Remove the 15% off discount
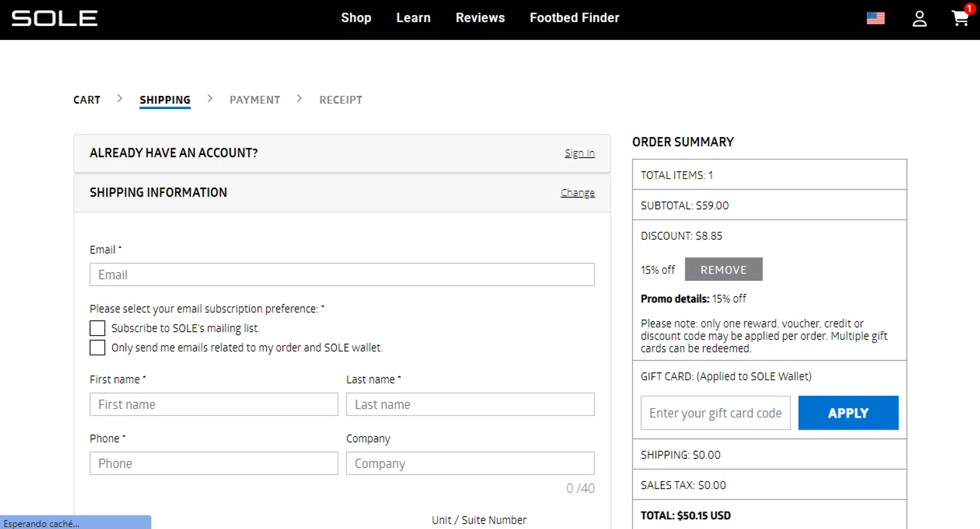Viewport: 980px width, 529px height. [723, 270]
